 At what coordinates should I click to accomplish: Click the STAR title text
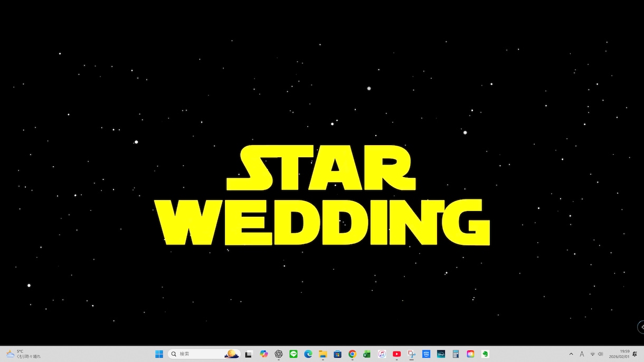click(321, 168)
